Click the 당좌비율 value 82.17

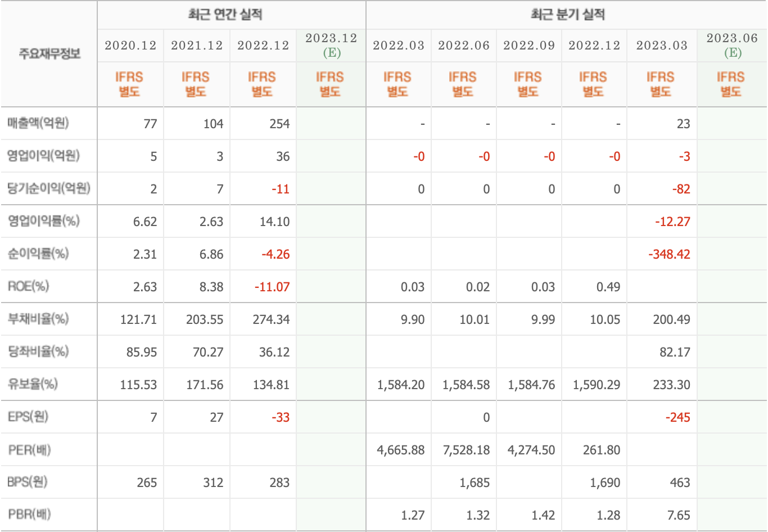[x=675, y=352]
